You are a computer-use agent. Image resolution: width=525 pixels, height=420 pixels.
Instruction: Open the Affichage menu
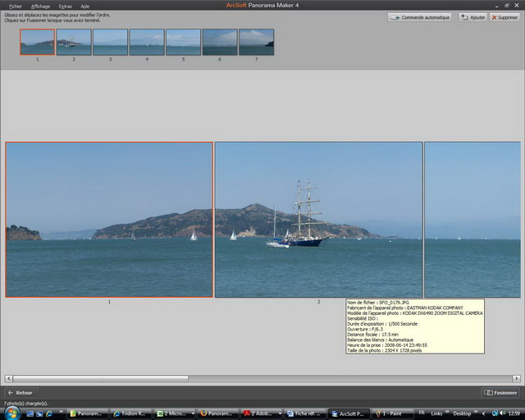(x=40, y=6)
